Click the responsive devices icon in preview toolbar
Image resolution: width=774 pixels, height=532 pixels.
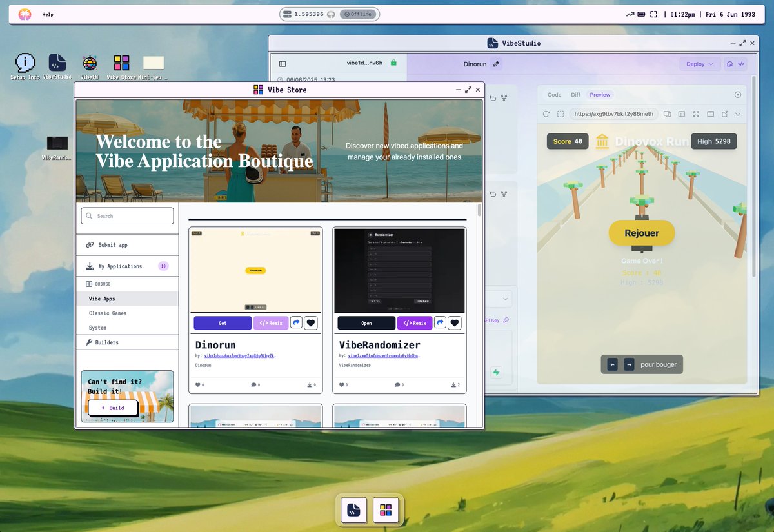click(667, 114)
